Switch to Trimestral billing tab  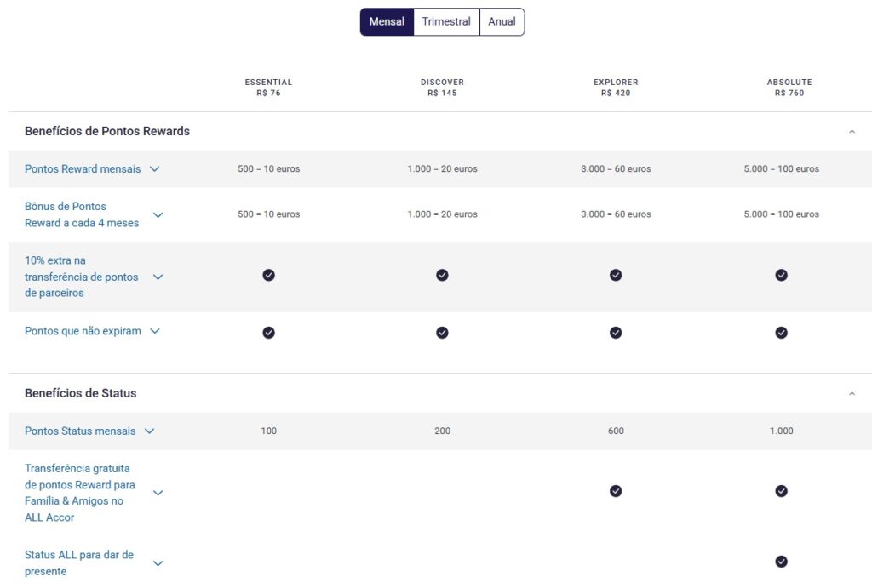click(446, 21)
